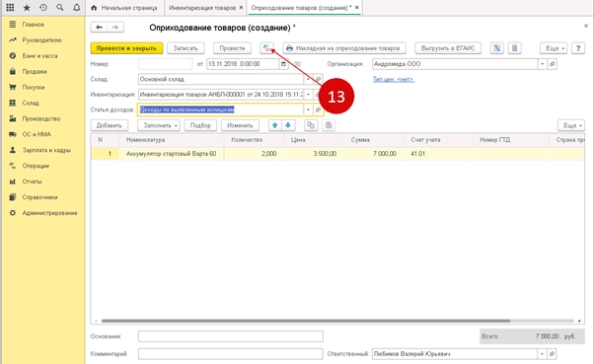The height and width of the screenshot is (364, 594).
Task: Click the structure icon next to ЕГАИС
Action: point(497,48)
